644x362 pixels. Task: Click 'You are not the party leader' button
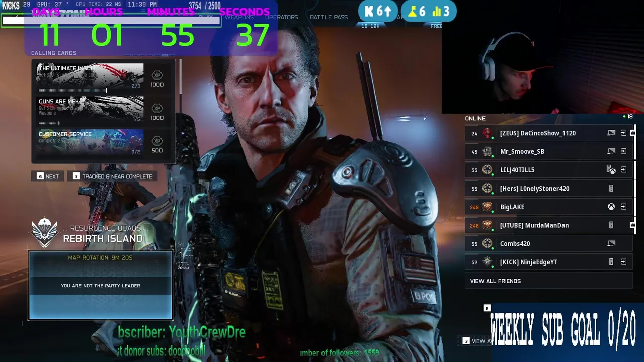pyautogui.click(x=101, y=286)
